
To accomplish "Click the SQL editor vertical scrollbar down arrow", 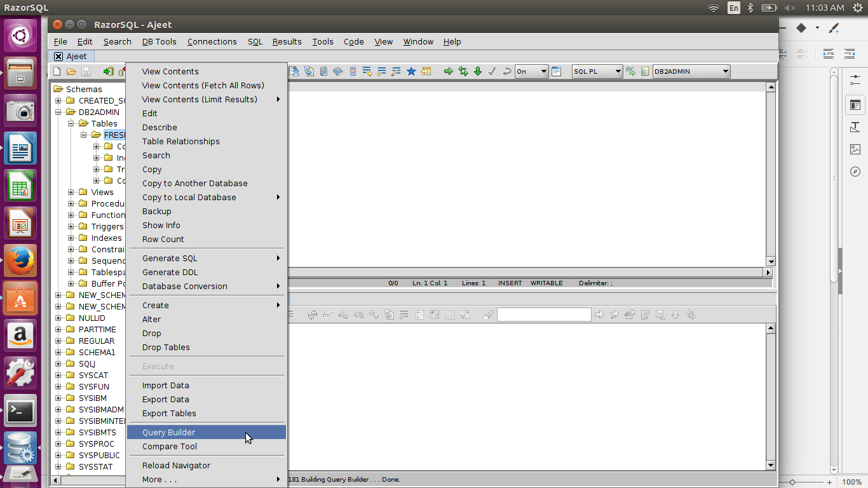I will [x=771, y=261].
